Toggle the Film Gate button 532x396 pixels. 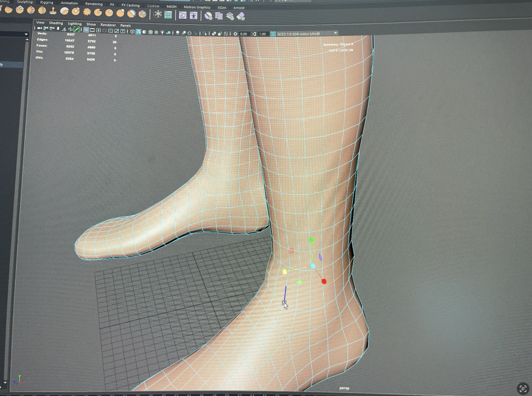[x=92, y=30]
